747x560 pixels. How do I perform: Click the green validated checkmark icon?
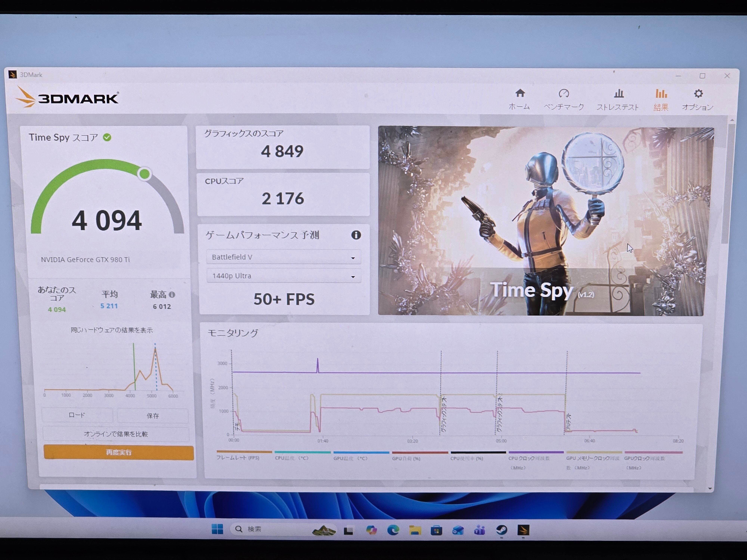click(107, 137)
